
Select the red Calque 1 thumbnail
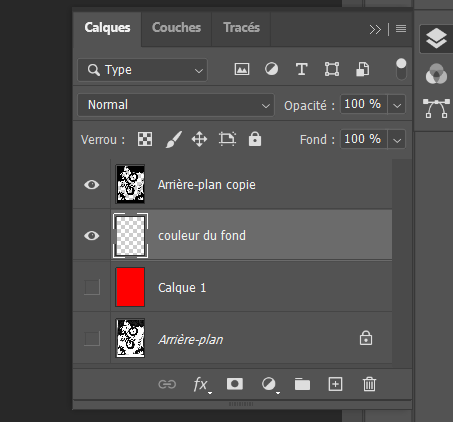click(130, 287)
